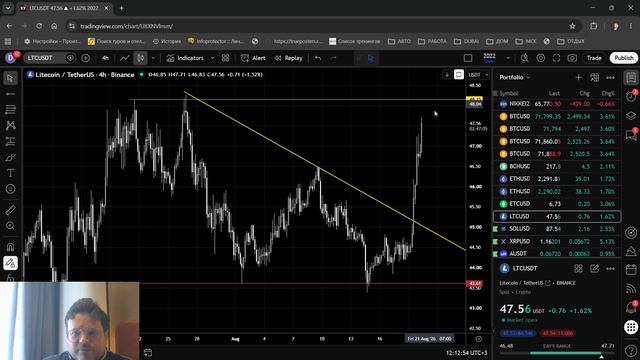The image size is (640, 360).
Task: Open the chart layout setup square icon
Action: coord(468,58)
